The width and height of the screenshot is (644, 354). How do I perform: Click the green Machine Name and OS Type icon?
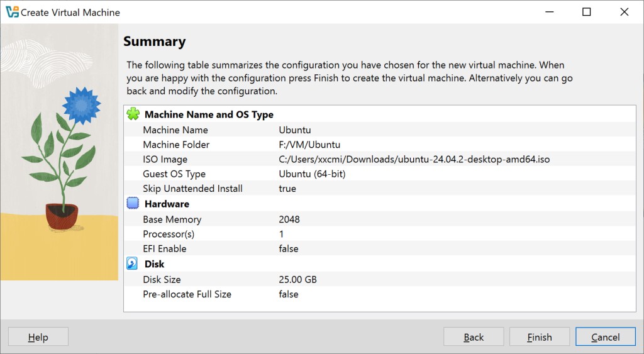click(x=133, y=114)
